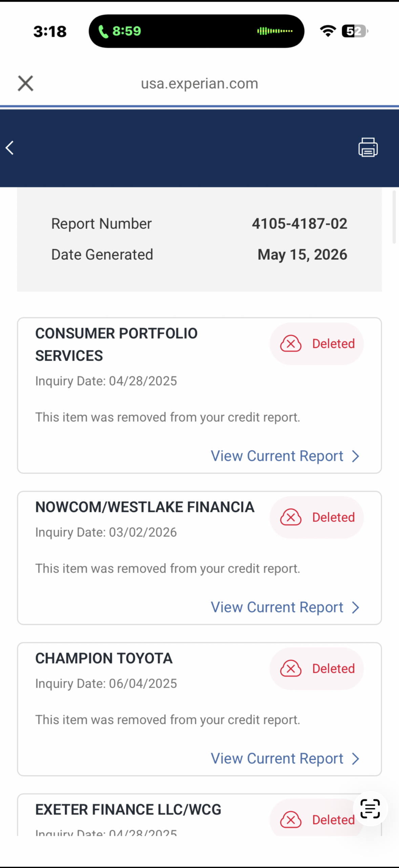Screen dimensions: 399x868
Task: Open View Current Report under Nowcom/Westlake
Action: [x=285, y=607]
